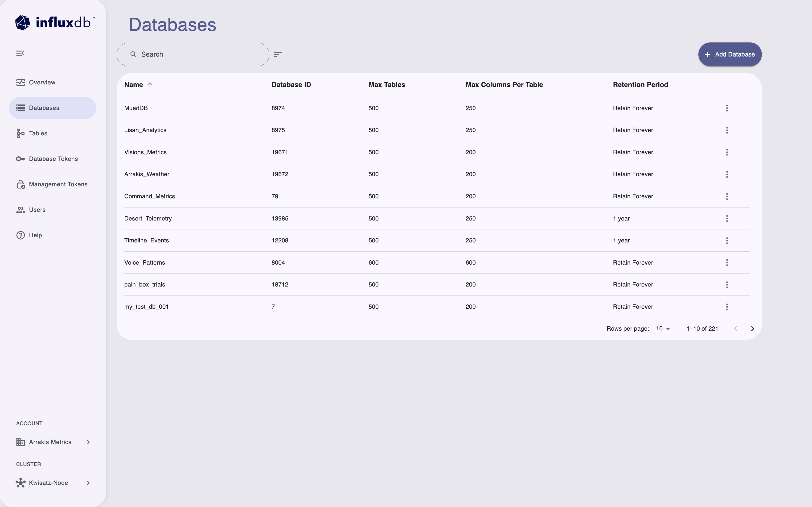Open Command_Metrics row actions menu
This screenshot has width=812, height=507.
pyautogui.click(x=727, y=196)
